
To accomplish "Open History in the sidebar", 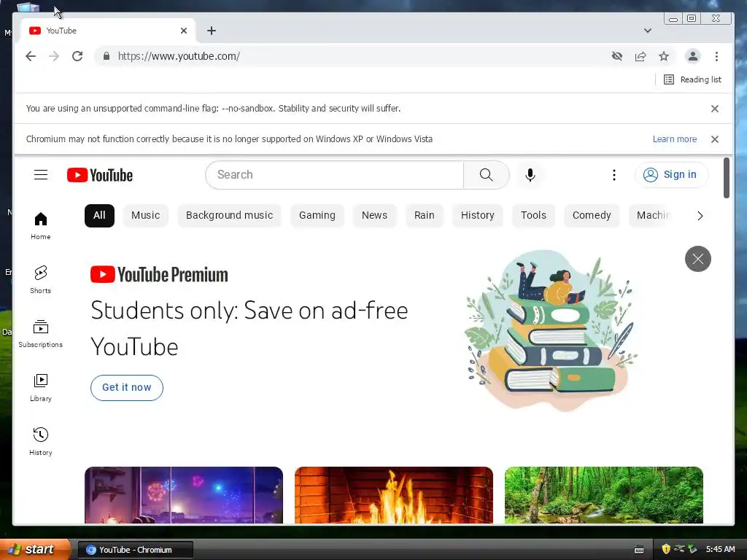I will click(x=41, y=441).
